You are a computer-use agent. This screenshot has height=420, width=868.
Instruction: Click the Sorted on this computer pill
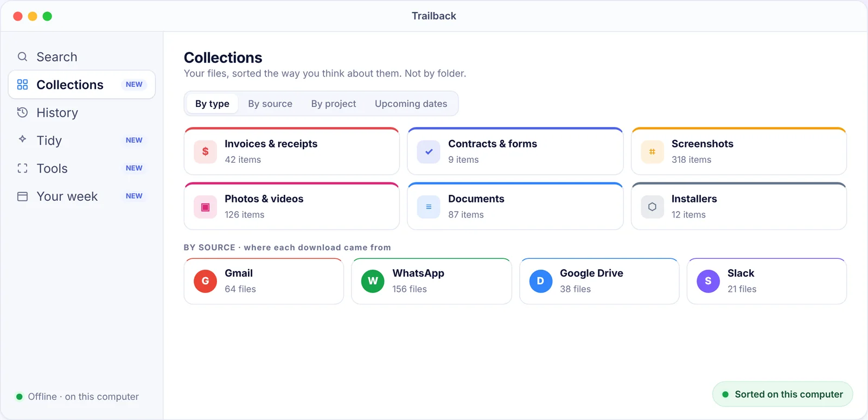[x=782, y=394]
